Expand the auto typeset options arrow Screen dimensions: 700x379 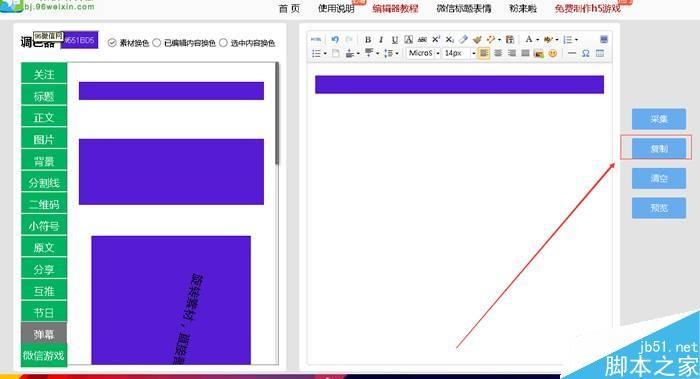coord(499,40)
